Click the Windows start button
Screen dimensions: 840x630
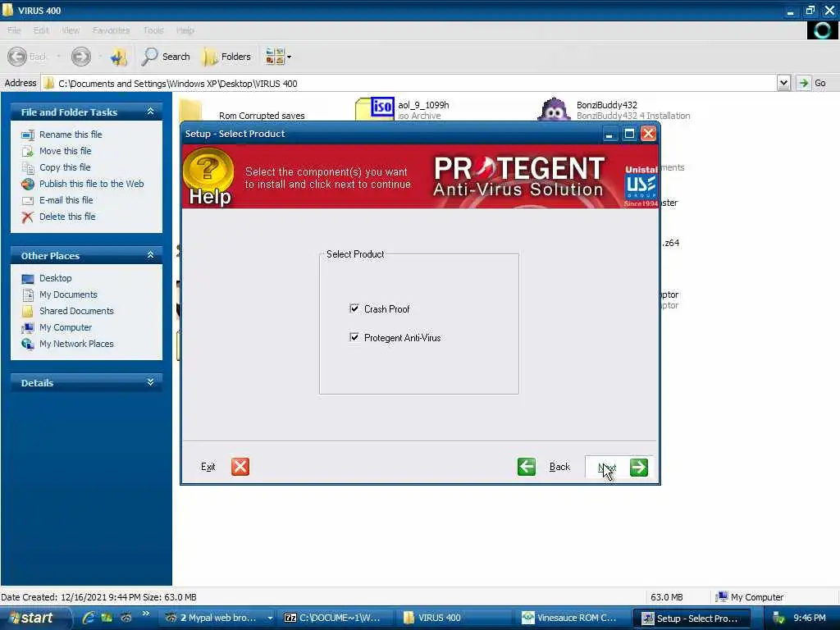coord(35,618)
